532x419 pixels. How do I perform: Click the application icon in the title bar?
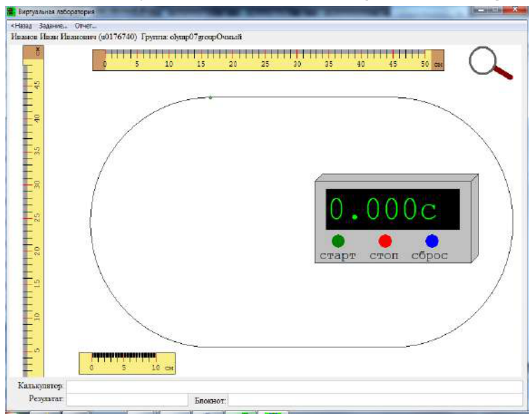pyautogui.click(x=12, y=12)
